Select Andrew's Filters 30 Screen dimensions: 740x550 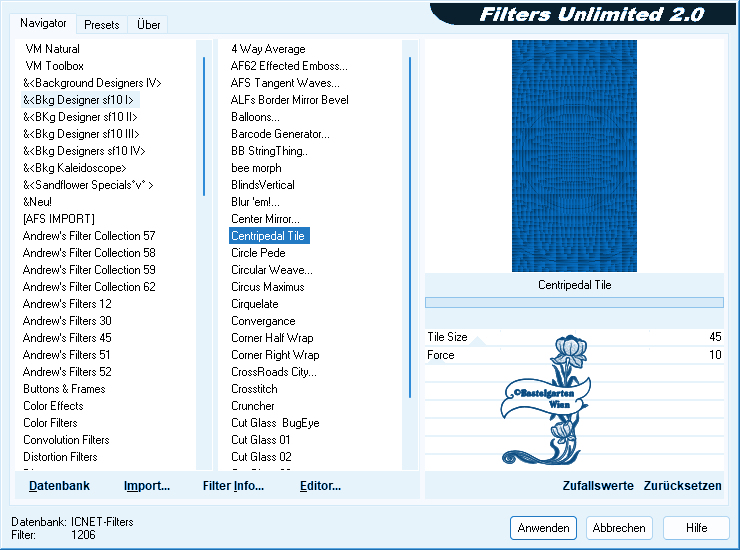click(x=67, y=321)
